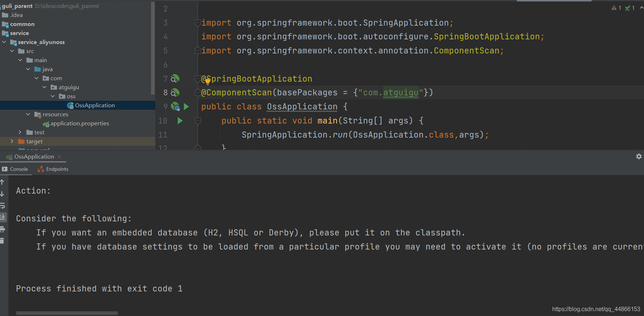The width and height of the screenshot is (644, 316).
Task: Collapse the java folder arrow
Action: coord(28,69)
